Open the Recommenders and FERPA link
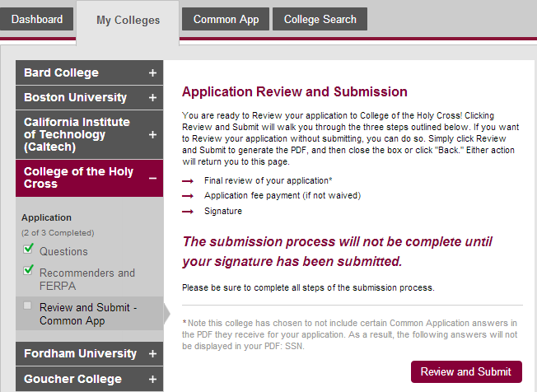 point(87,279)
